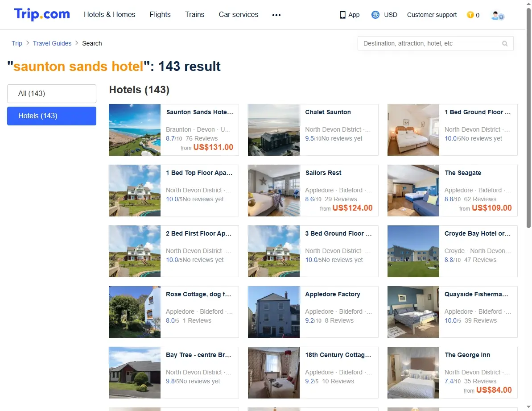
Task: Click The Seagate room thumbnail
Action: click(x=413, y=191)
